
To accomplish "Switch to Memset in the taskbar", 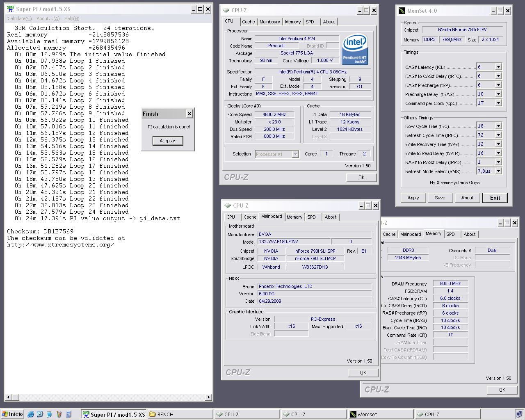I will tap(380, 414).
